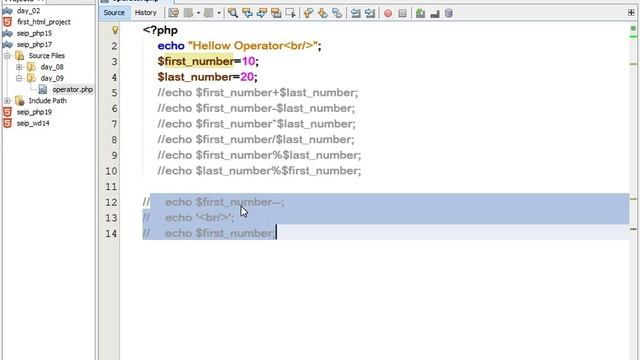Open operator.php in the project tree

coord(73,89)
